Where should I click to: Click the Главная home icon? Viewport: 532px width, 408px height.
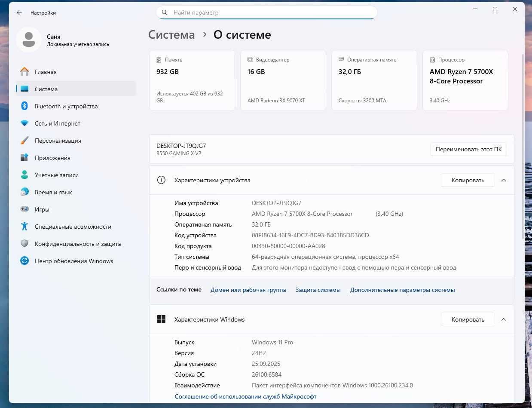coord(24,72)
